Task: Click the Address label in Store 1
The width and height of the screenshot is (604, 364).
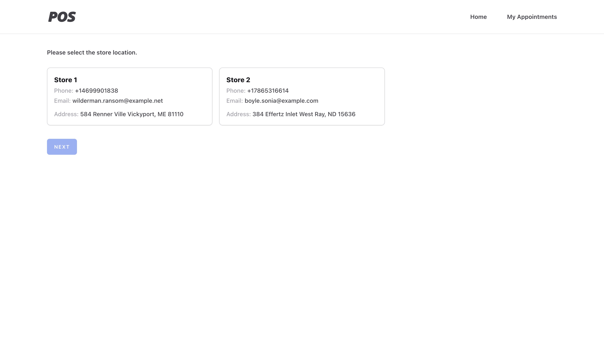Action: [x=66, y=114]
